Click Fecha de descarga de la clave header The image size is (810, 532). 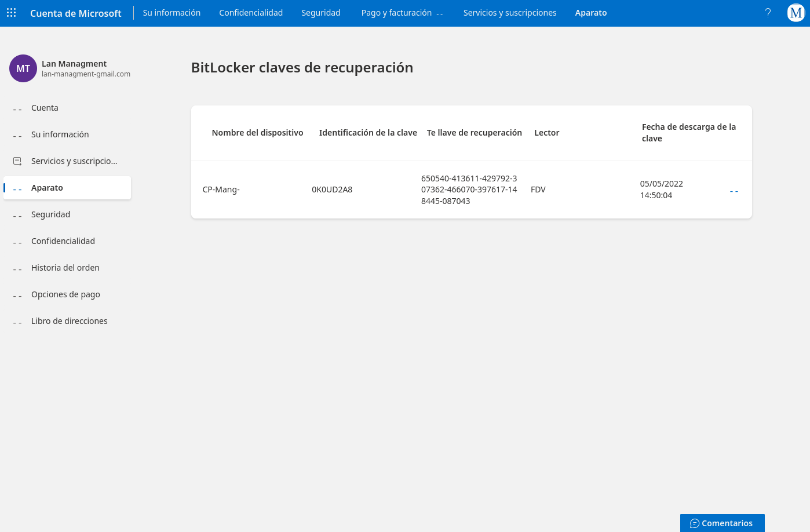(x=689, y=133)
